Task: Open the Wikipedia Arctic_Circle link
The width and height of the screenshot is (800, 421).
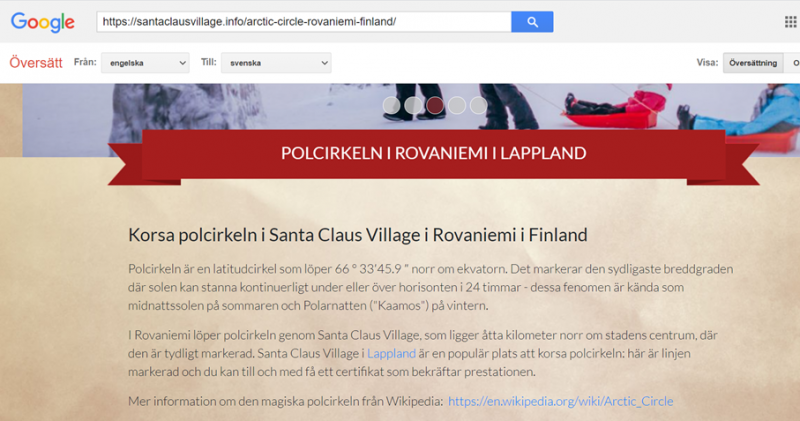Action: tap(561, 401)
